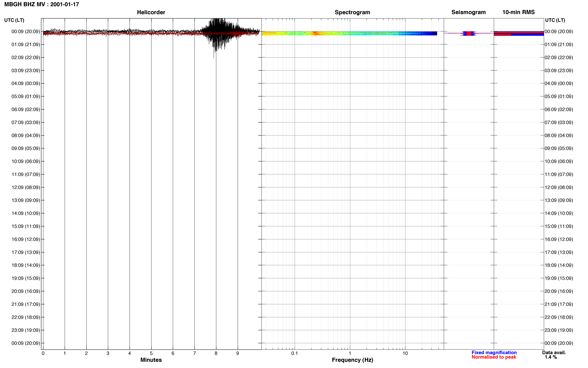Screen dimensions: 588x368
Task: Click 13:09 (09:09) on RMS-side time axis
Action: [x=559, y=200]
